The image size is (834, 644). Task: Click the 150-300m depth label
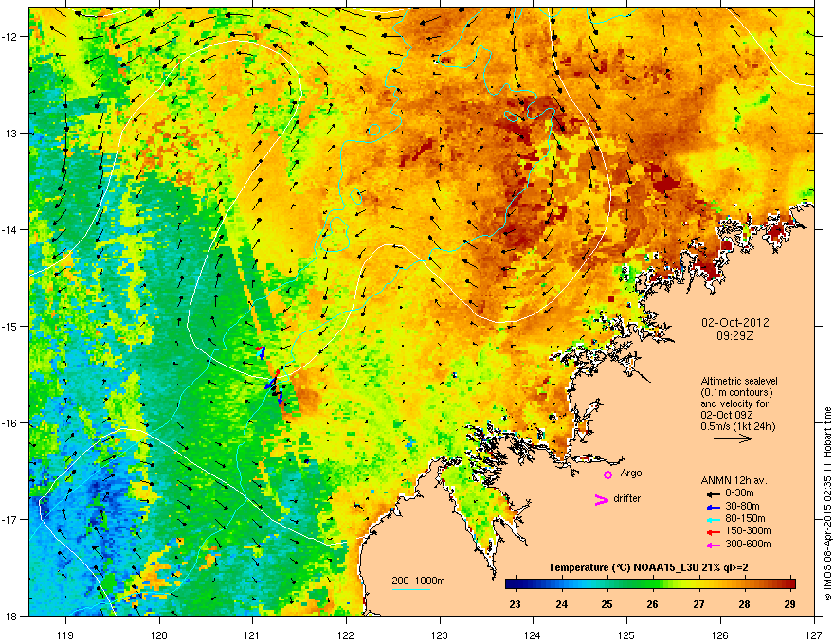coord(749,530)
